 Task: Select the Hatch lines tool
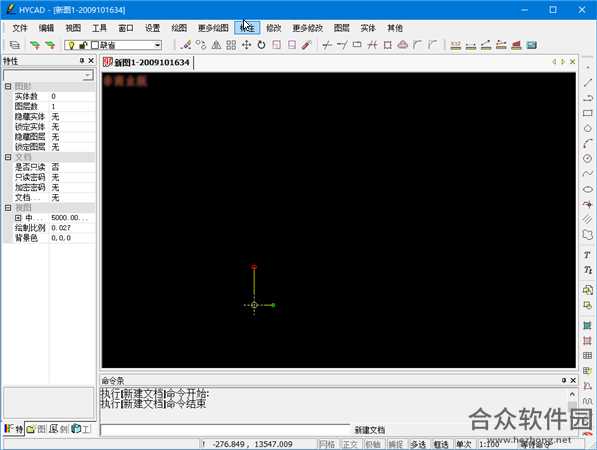coord(587,219)
